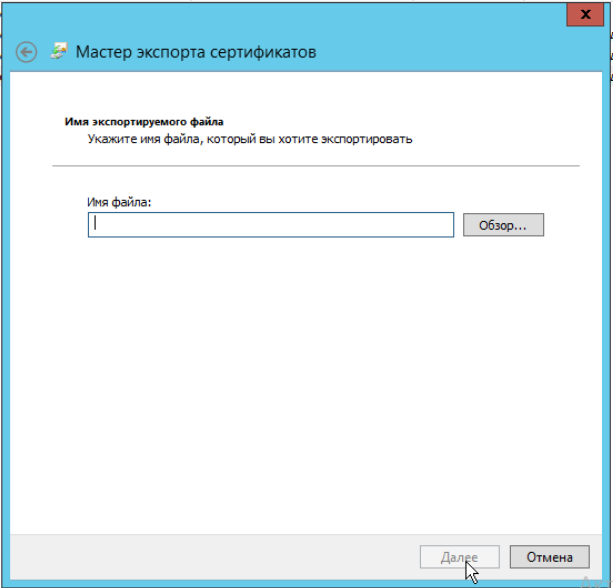
Task: Open the file browser with 'Обзор...'
Action: pyautogui.click(x=503, y=225)
